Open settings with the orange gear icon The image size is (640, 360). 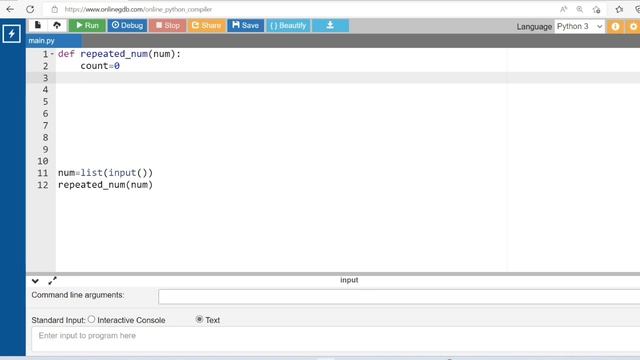(633, 27)
